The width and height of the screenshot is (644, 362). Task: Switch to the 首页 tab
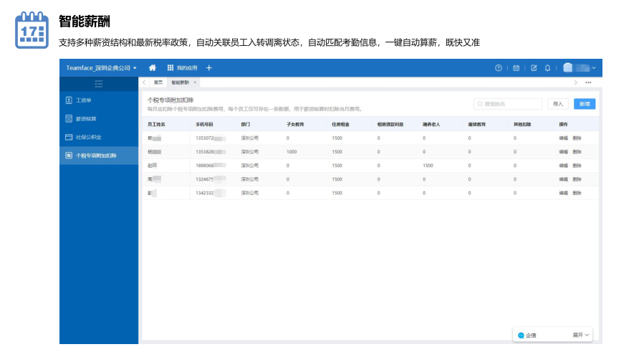[158, 82]
